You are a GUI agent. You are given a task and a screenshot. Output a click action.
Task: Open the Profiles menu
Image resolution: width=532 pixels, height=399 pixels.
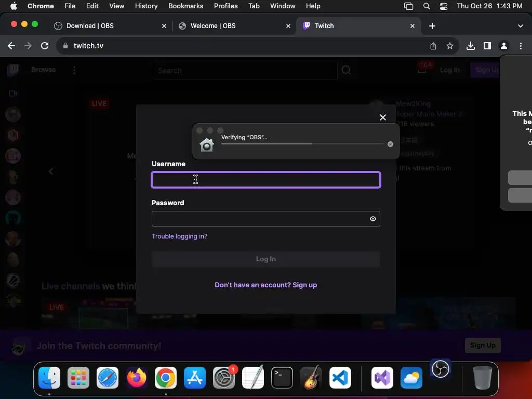pos(225,6)
